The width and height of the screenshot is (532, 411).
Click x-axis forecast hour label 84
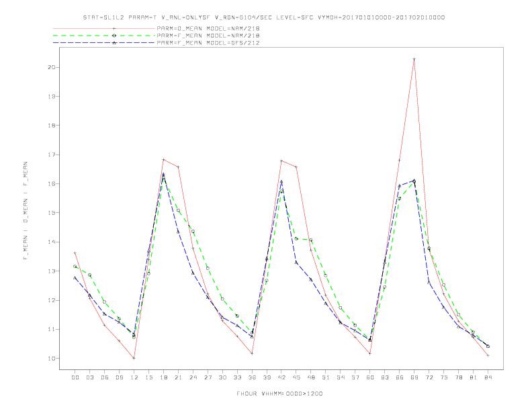click(488, 377)
